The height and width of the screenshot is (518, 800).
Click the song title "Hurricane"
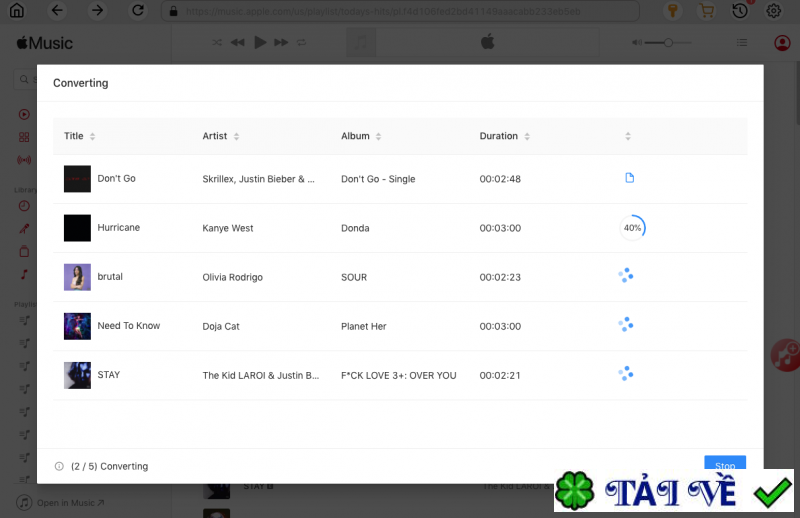[x=118, y=228]
